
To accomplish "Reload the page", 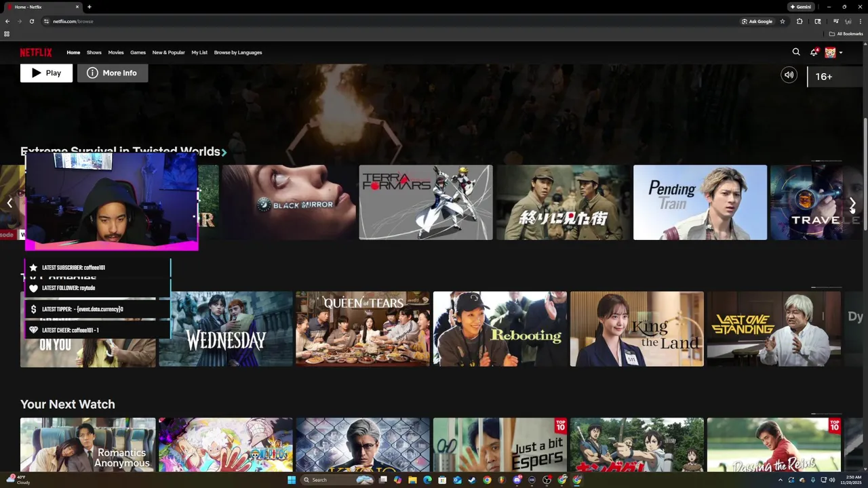I will [31, 21].
